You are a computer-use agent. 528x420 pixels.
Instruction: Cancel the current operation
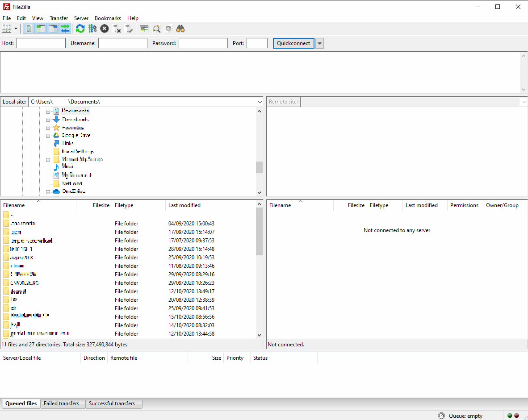[x=104, y=28]
